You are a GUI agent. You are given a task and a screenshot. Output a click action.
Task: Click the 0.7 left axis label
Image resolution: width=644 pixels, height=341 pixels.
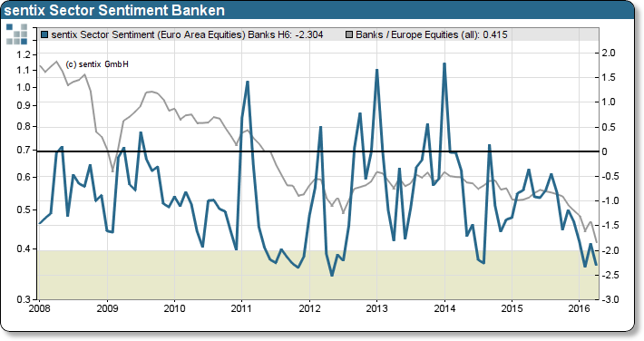coord(24,150)
